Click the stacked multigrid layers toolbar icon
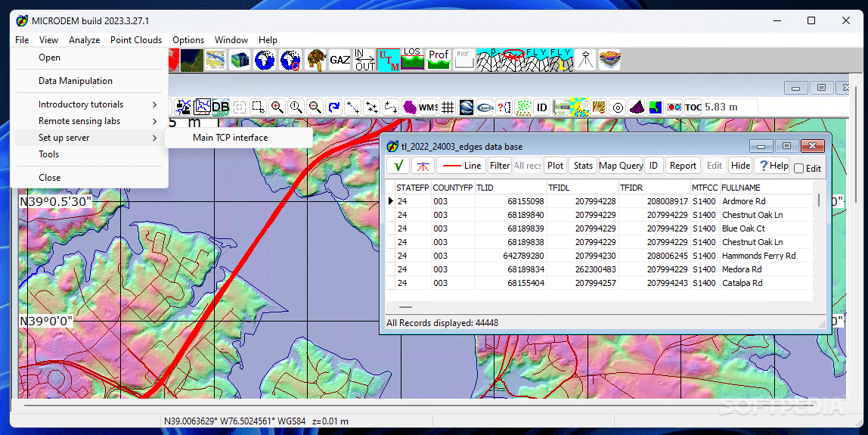The height and width of the screenshot is (435, 868). [240, 60]
